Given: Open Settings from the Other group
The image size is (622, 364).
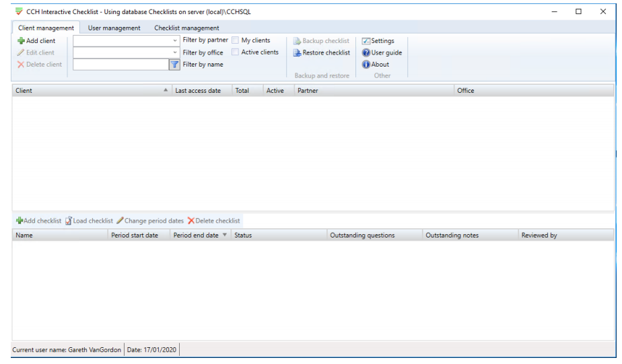Looking at the screenshot, I should [378, 41].
